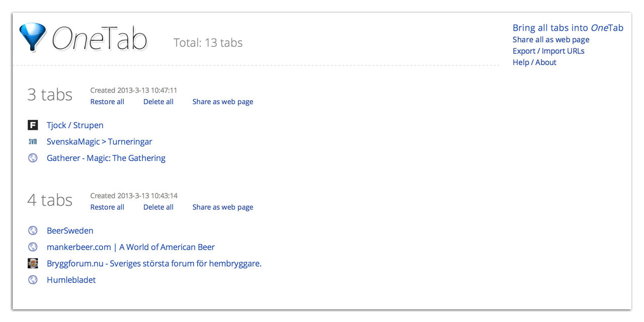Screen dimensions: 644x322
Task: Open the Tjock / Strupen tab link
Action: tap(74, 125)
